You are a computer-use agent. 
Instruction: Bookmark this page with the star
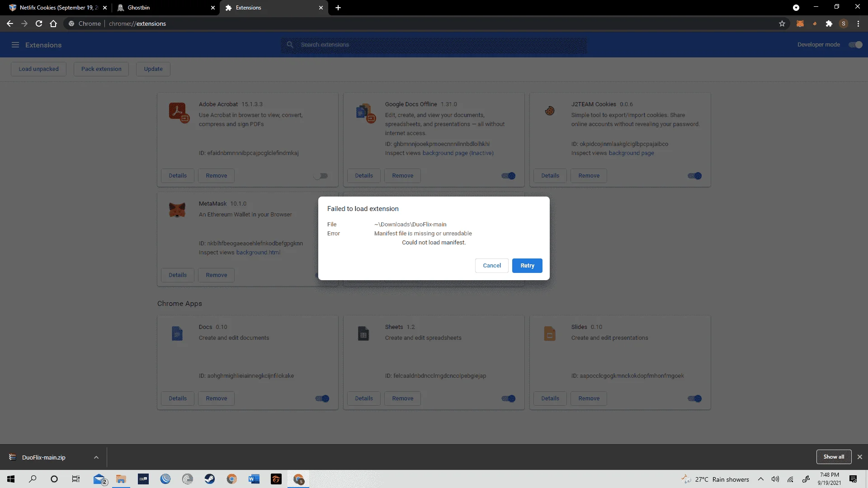[x=782, y=23]
